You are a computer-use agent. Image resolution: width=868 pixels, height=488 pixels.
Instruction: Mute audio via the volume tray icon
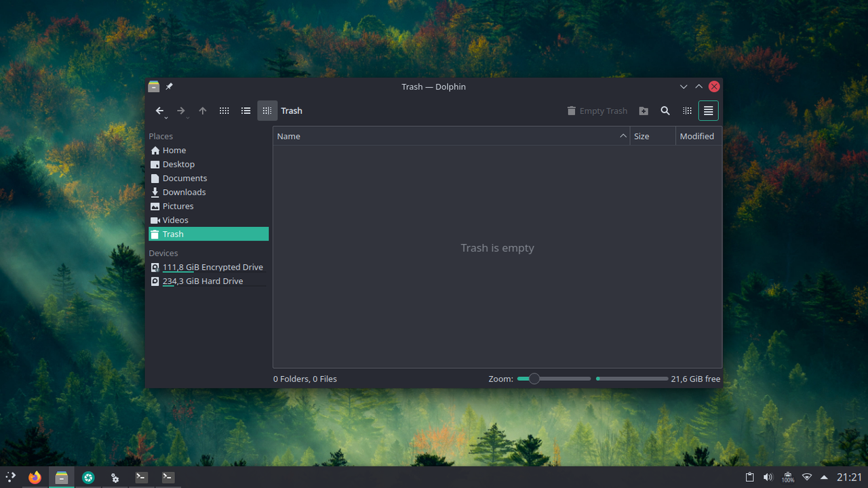[x=768, y=477]
